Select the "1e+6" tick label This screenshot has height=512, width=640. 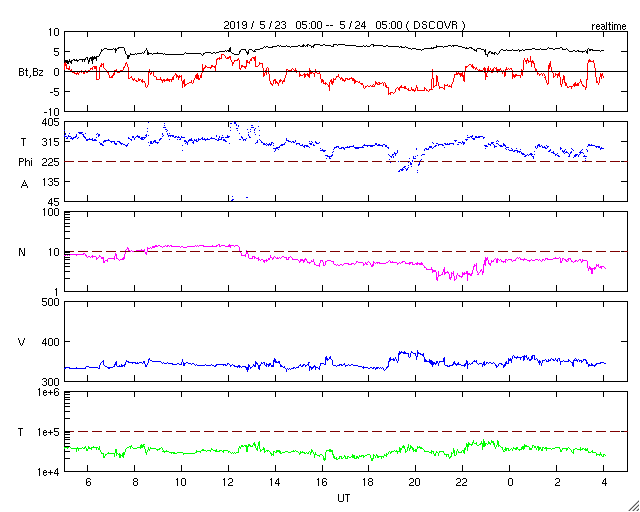[49, 392]
